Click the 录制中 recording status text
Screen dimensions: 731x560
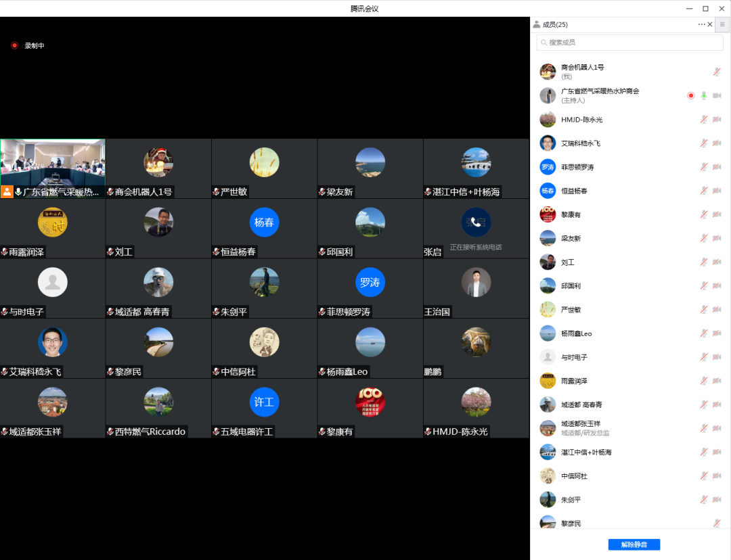coord(35,46)
